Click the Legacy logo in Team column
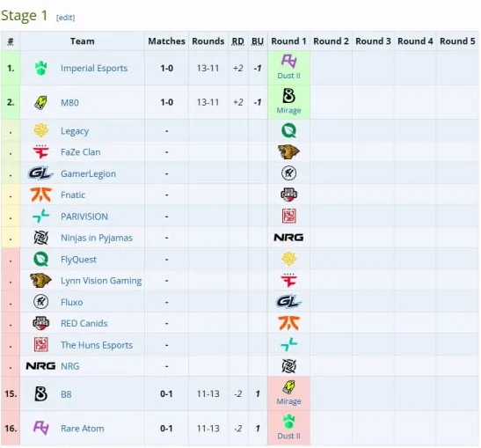The image size is (481, 448). 40,130
